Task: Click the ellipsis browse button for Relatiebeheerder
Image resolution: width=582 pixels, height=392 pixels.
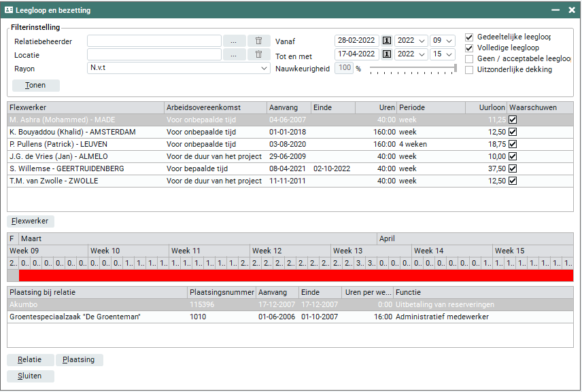Action: pos(233,41)
